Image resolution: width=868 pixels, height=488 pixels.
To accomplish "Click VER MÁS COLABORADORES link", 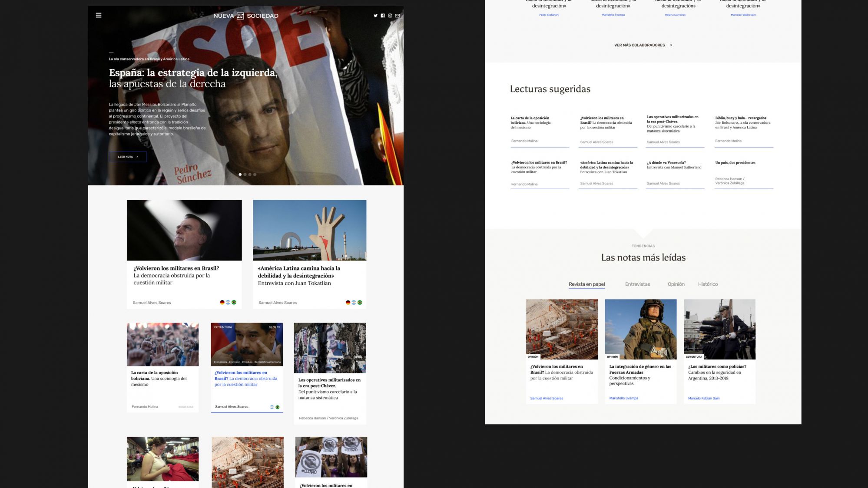I will pos(643,45).
